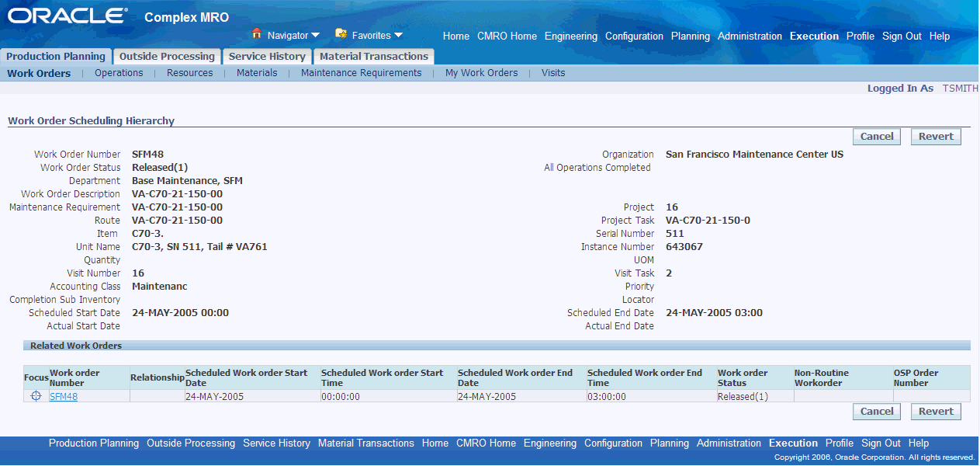980x466 pixels.
Task: Open the Maintenance Requirements subtab
Action: [x=362, y=73]
